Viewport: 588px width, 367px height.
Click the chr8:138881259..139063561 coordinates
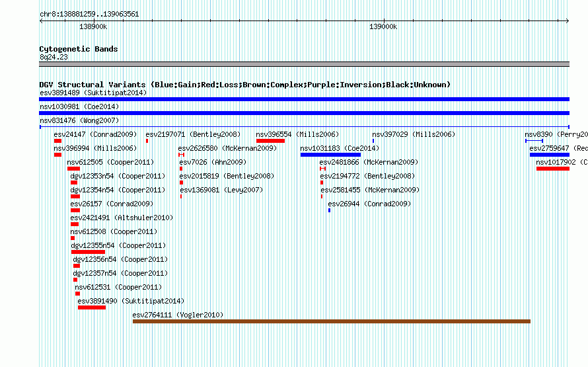(89, 14)
